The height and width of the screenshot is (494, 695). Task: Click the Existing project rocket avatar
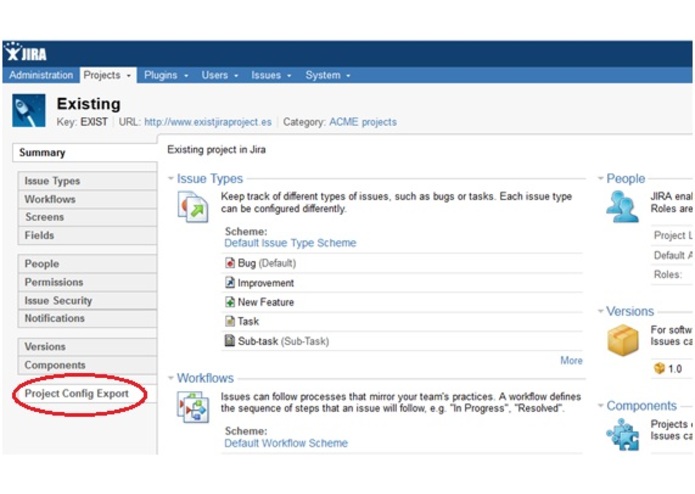coord(29,111)
